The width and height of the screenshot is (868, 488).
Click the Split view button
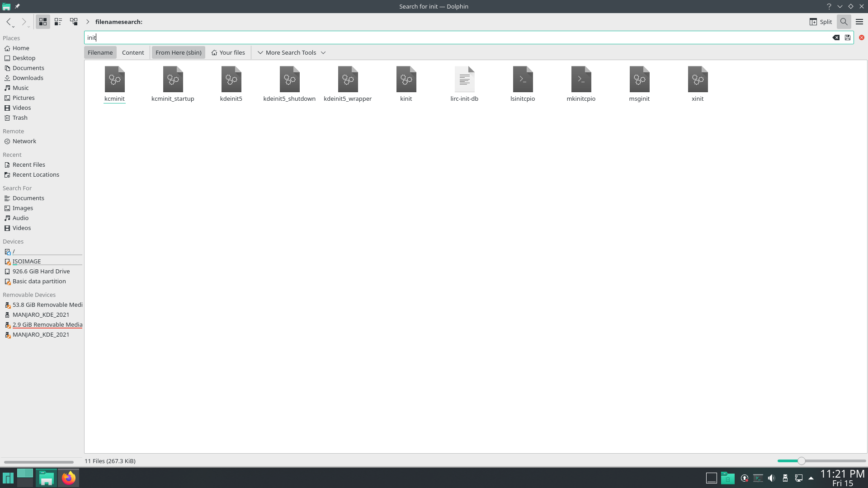821,22
